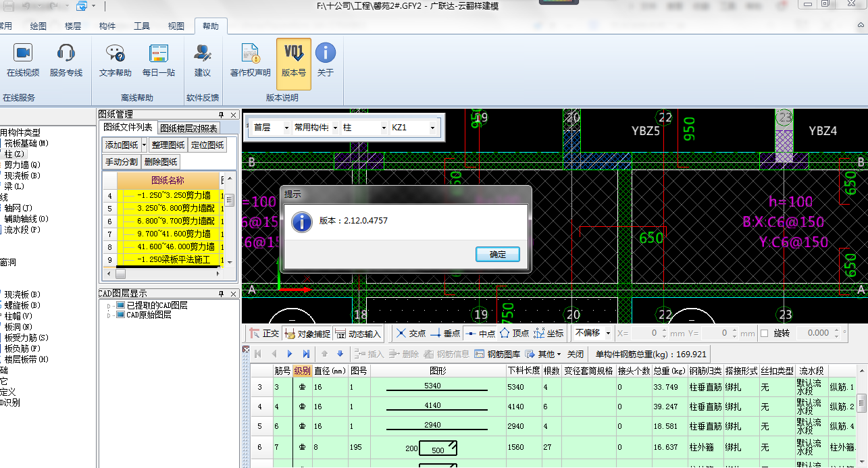Go to last rebar record
The image size is (868, 468).
pyautogui.click(x=306, y=354)
